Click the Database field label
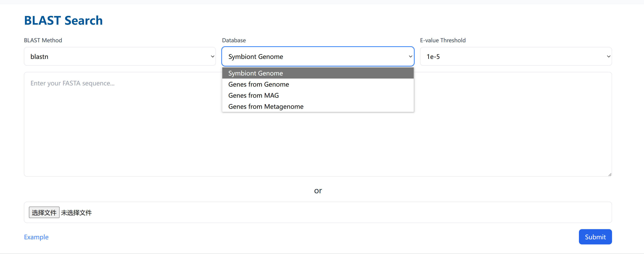 pos(234,40)
